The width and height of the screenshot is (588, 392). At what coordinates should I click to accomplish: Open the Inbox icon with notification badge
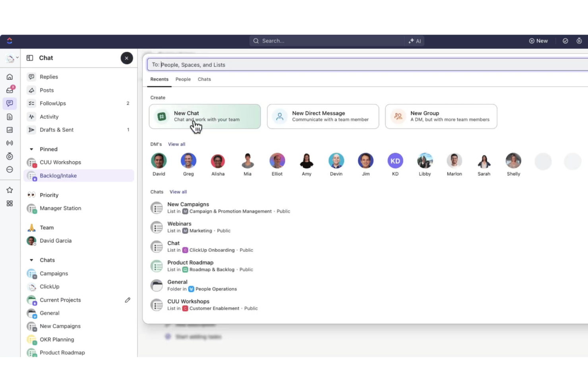[x=10, y=90]
